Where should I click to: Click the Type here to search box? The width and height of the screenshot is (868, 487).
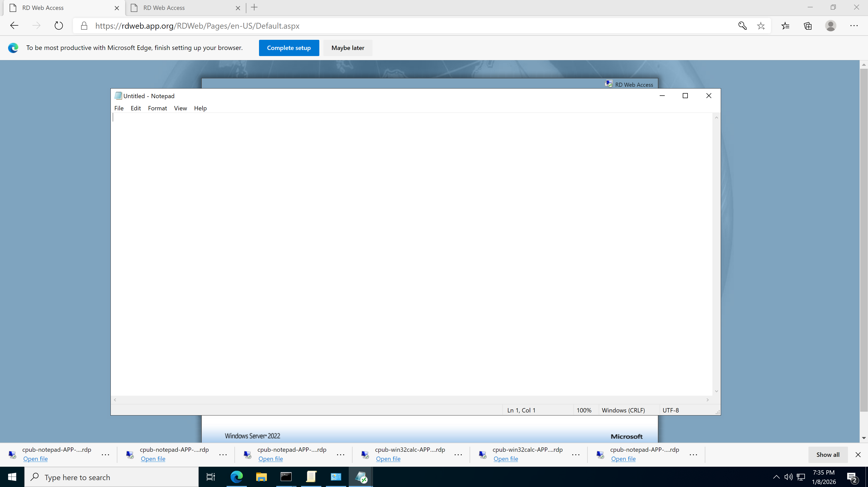(111, 477)
